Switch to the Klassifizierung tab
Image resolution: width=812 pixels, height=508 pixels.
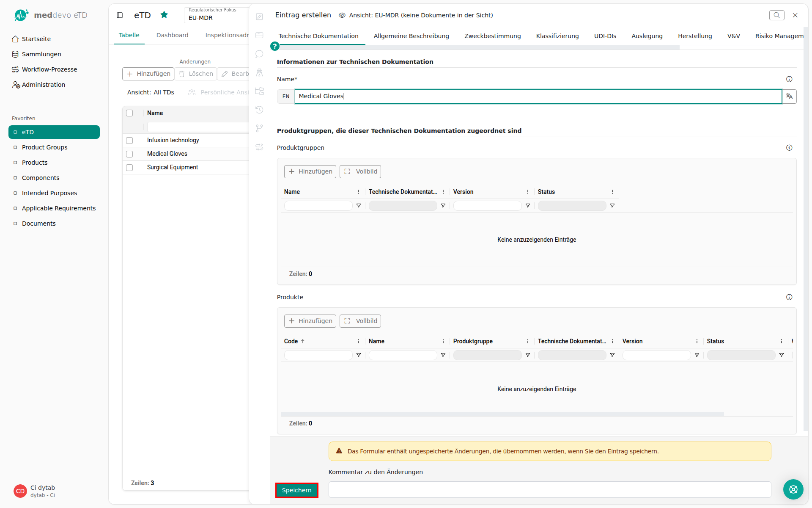click(x=557, y=36)
